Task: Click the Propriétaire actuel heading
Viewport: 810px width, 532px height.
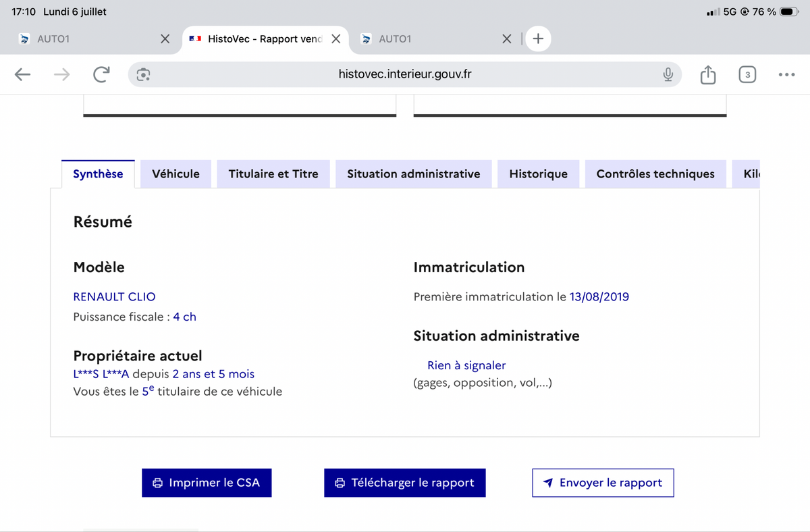Action: 138,356
